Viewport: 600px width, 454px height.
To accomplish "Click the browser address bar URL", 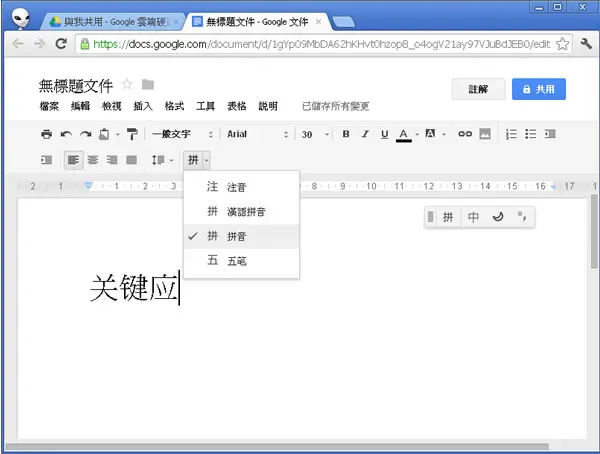I will [x=321, y=44].
